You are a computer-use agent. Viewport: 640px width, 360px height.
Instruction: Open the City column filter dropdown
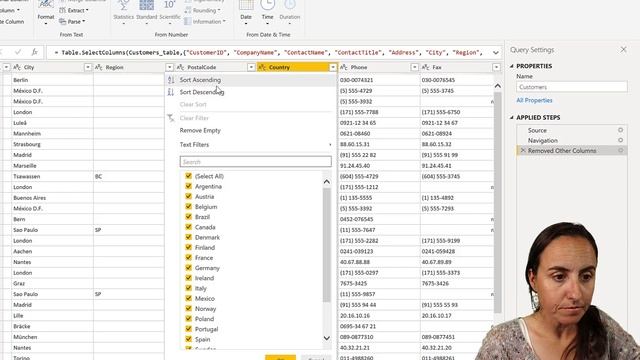(88, 67)
